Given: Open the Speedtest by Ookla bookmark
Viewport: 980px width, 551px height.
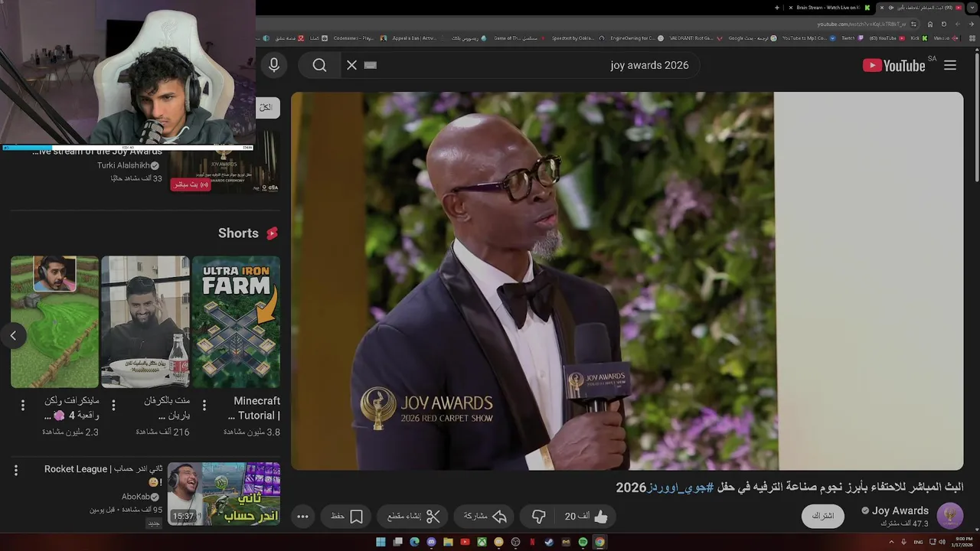Looking at the screenshot, I should pyautogui.click(x=577, y=38).
